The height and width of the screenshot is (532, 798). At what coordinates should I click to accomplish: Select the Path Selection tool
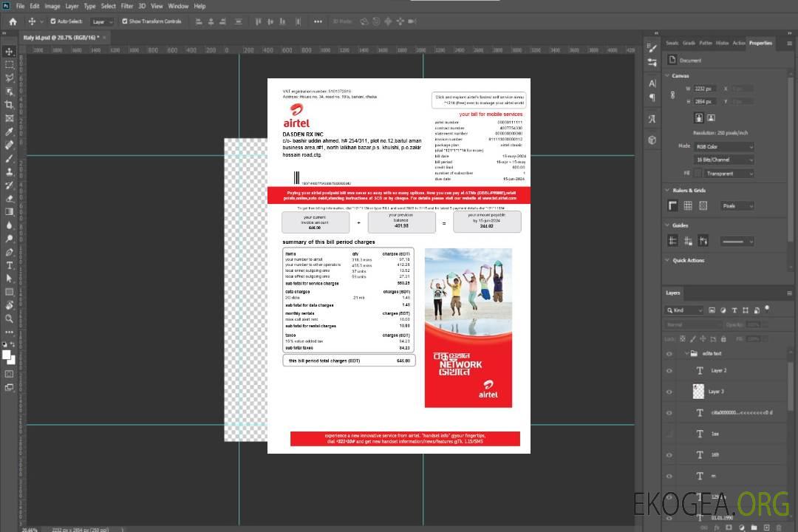point(9,279)
